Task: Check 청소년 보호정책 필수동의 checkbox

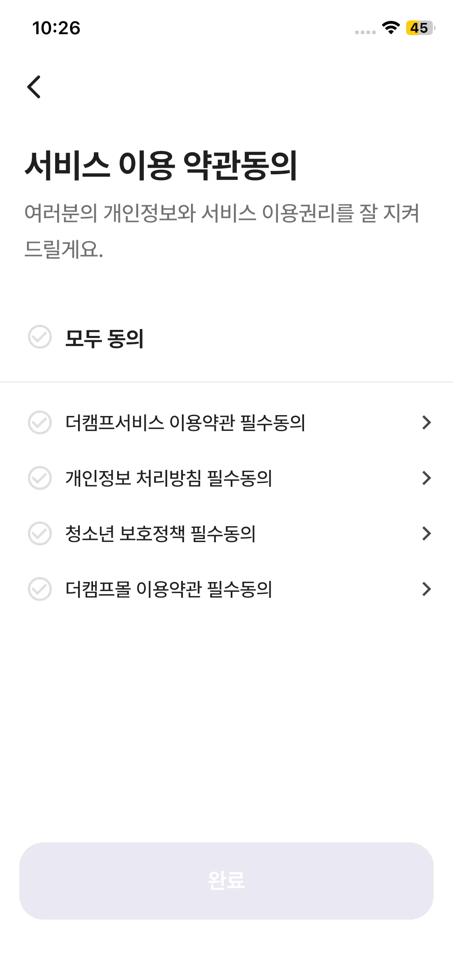Action: 40,533
